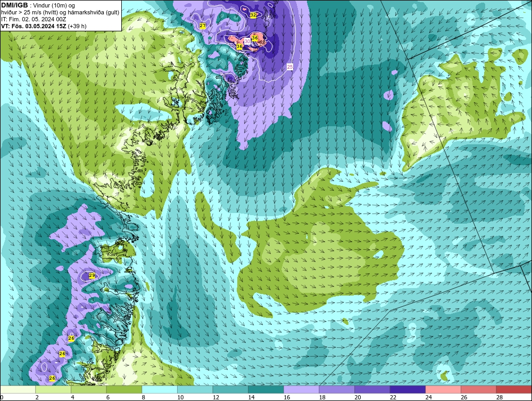Image resolution: width=532 pixels, height=401 pixels.
Task: Select the 20–22 m/s violet legend swatch
Action: point(372,389)
